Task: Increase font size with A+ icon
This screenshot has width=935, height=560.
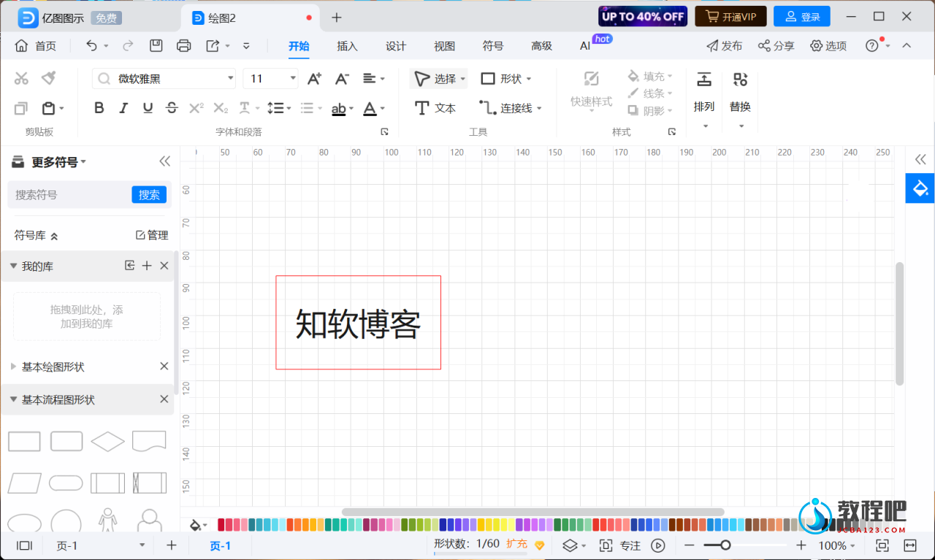Action: 314,78
